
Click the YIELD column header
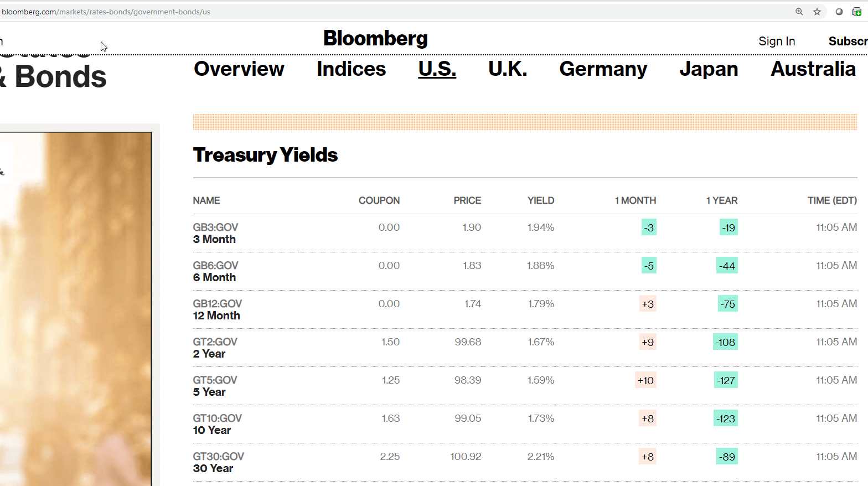540,200
